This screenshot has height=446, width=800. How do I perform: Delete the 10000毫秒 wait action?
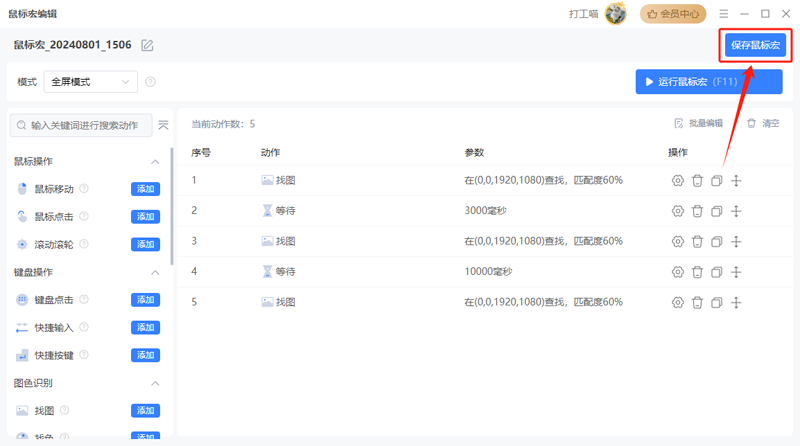pyautogui.click(x=697, y=272)
